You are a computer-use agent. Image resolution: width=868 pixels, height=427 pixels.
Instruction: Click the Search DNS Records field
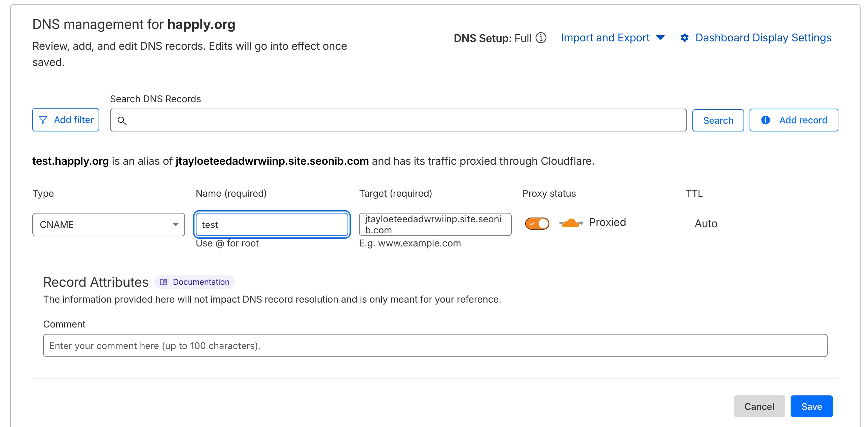coord(404,120)
